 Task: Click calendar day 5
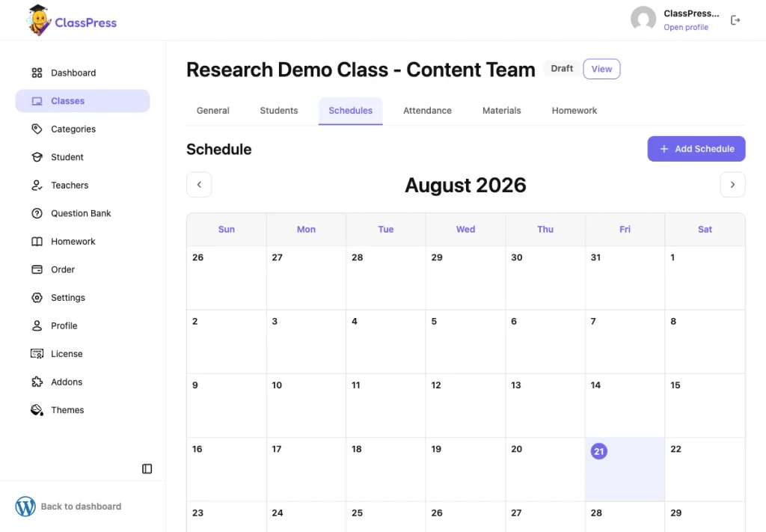(465, 342)
